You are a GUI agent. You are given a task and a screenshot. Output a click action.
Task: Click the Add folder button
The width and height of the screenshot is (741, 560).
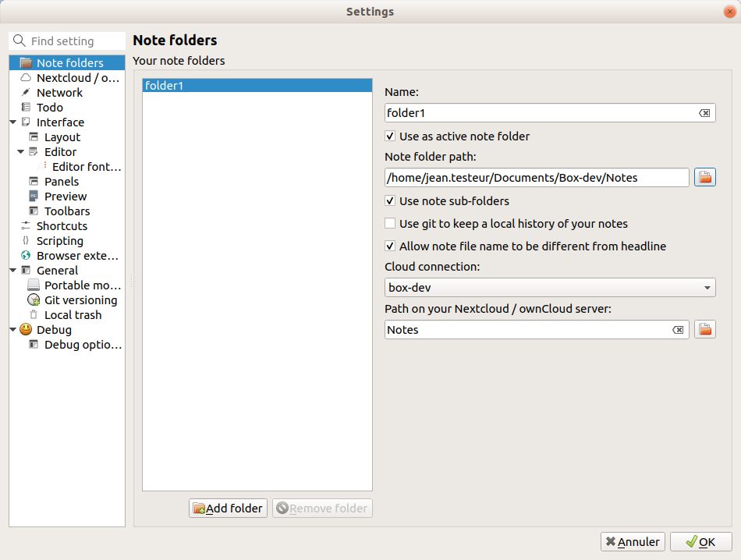[x=227, y=508]
